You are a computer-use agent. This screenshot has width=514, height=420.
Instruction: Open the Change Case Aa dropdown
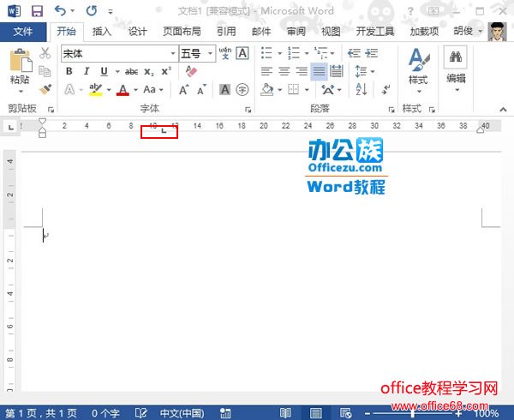(152, 89)
